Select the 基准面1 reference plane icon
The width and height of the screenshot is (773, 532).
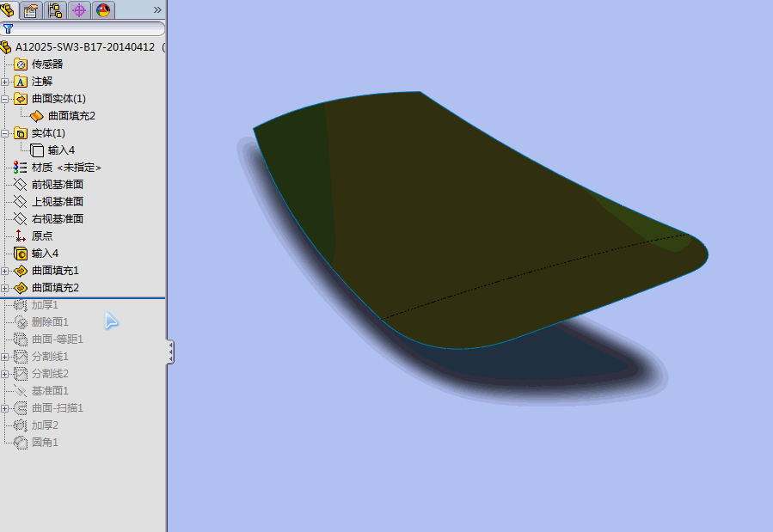click(x=21, y=391)
